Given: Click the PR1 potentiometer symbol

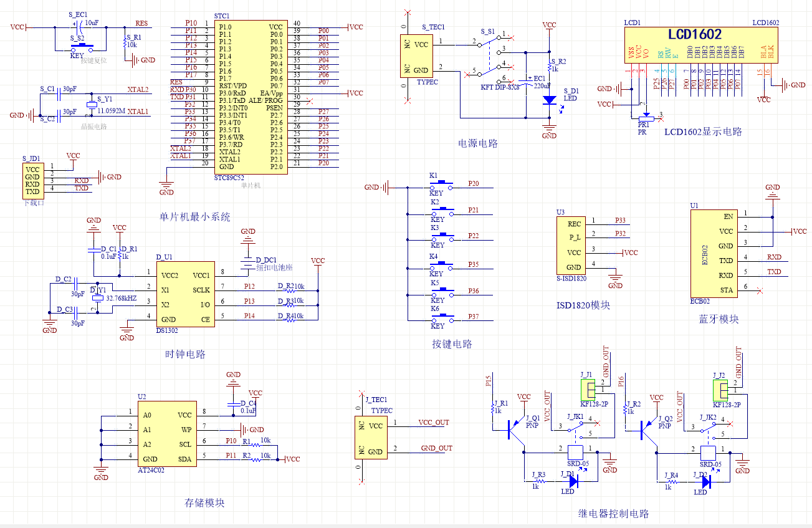Looking at the screenshot, I should click(x=646, y=117).
